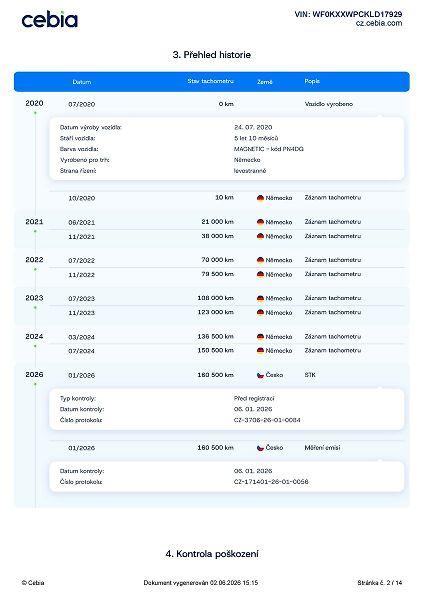Click the Czech flag in the STK row
Viewport: 424px width, 600px height.
tap(260, 375)
